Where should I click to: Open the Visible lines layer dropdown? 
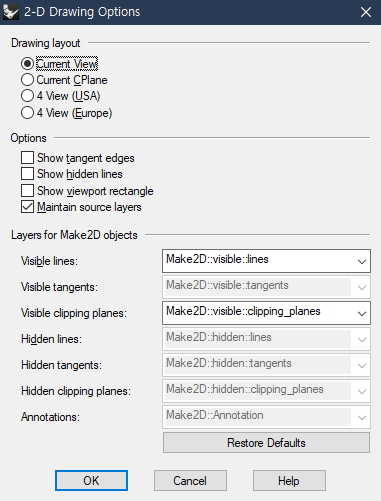(266, 261)
